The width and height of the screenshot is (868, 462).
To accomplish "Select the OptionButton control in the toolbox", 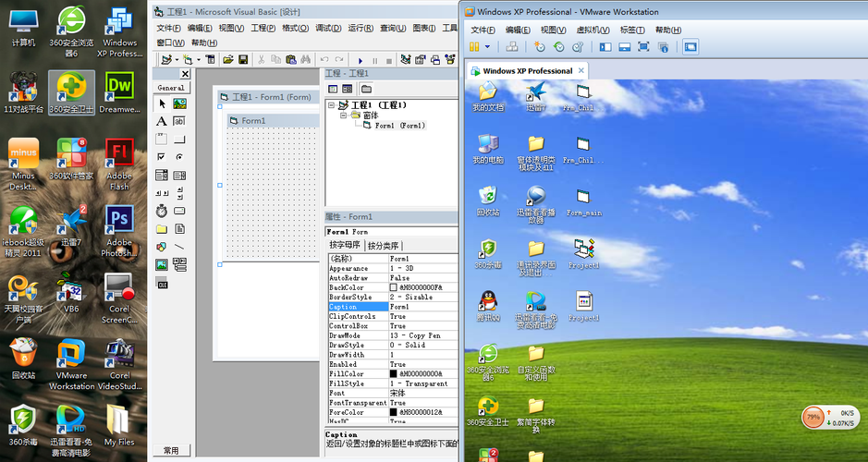I will point(179,157).
